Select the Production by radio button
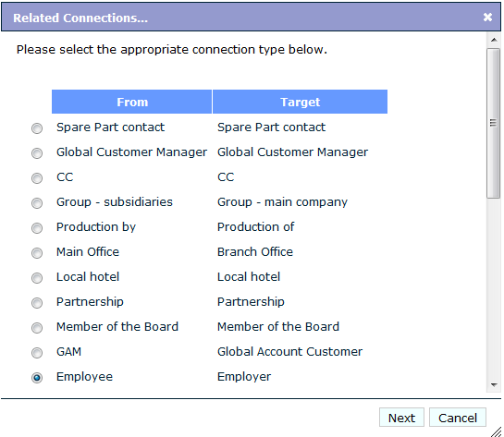 [37, 228]
